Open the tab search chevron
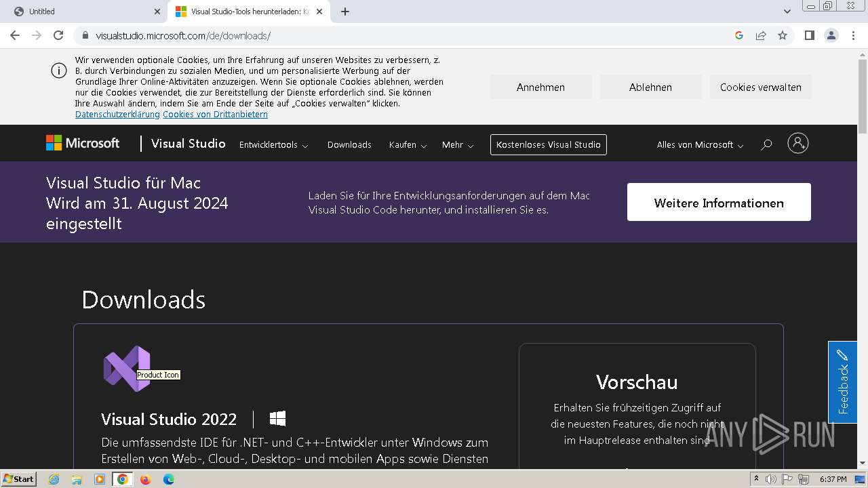 (x=787, y=12)
